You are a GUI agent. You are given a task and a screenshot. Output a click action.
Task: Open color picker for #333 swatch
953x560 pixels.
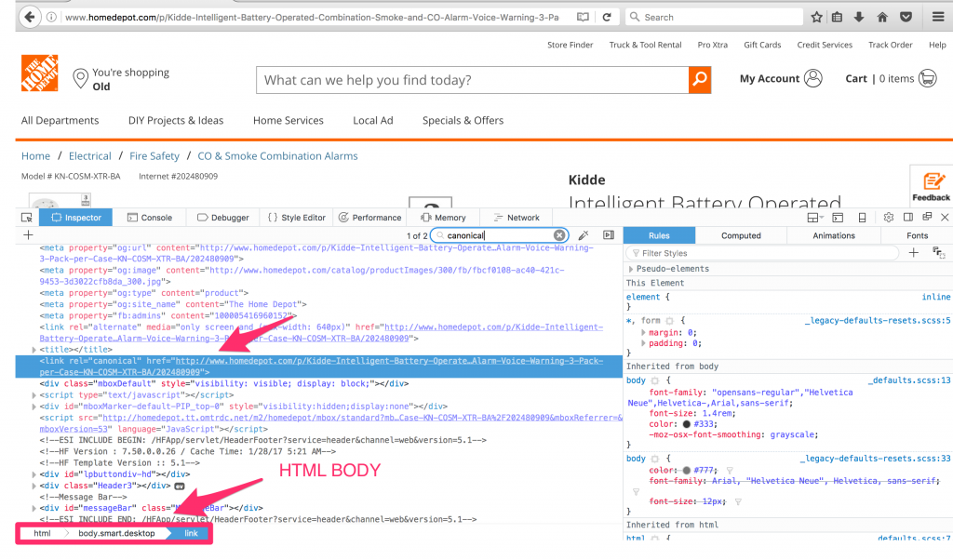[x=686, y=424]
